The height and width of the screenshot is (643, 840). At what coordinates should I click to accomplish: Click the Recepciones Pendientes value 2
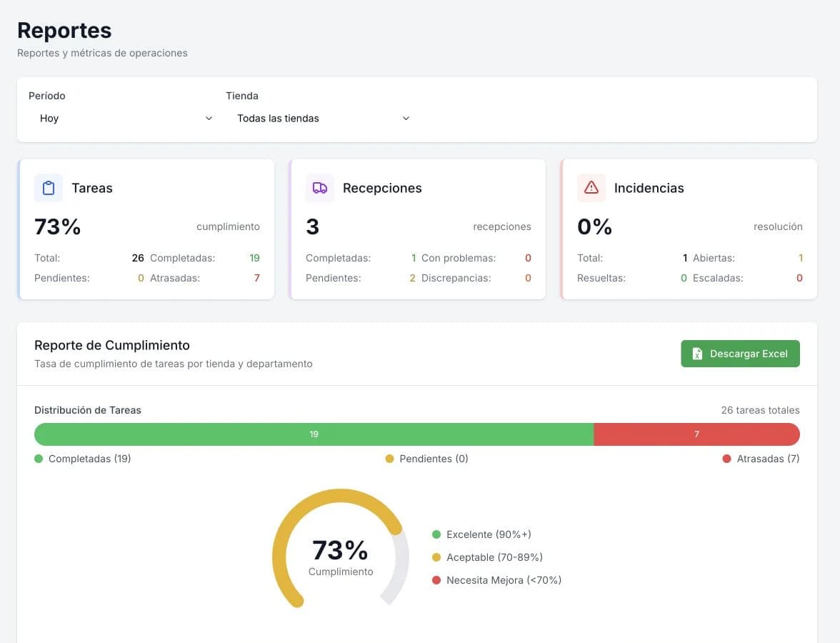[413, 278]
